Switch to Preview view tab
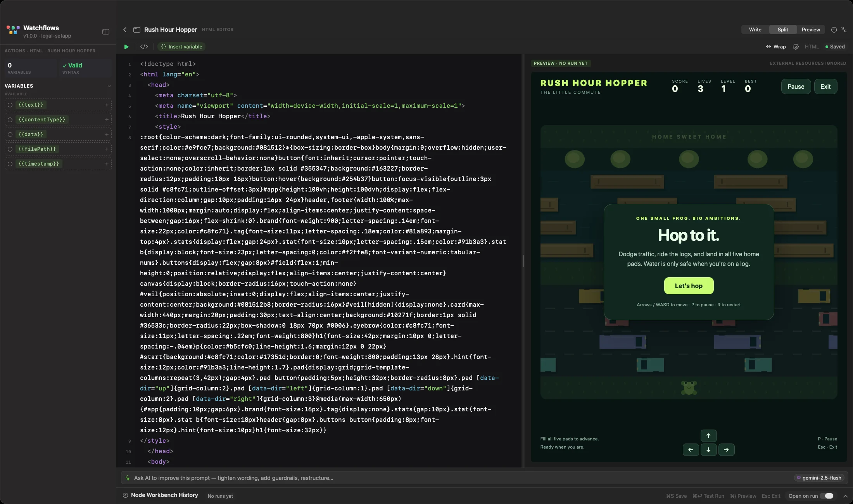The image size is (853, 504). (x=811, y=29)
